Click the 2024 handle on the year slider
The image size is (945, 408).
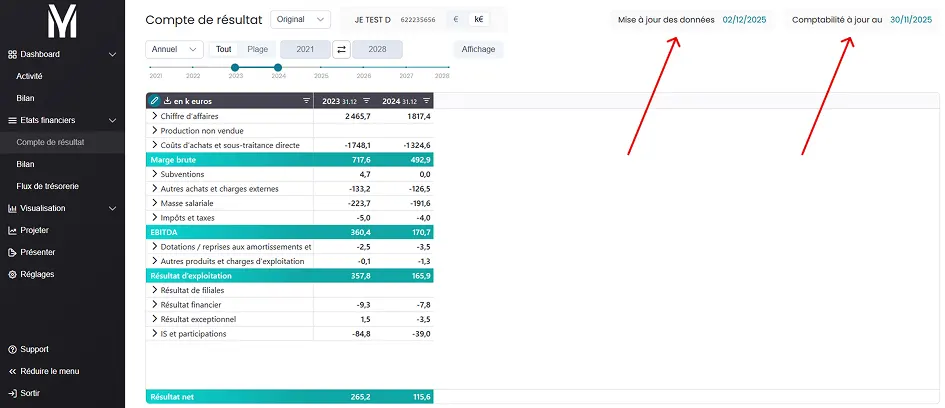pos(278,68)
